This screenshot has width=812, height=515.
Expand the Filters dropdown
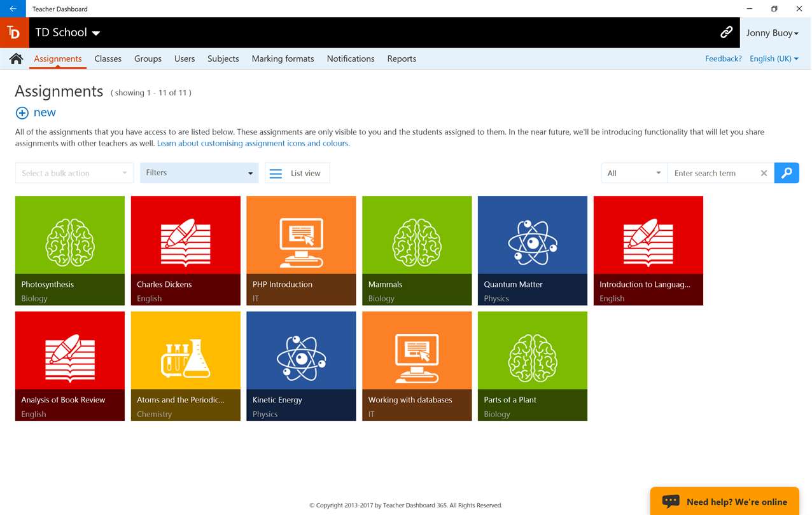click(x=199, y=173)
